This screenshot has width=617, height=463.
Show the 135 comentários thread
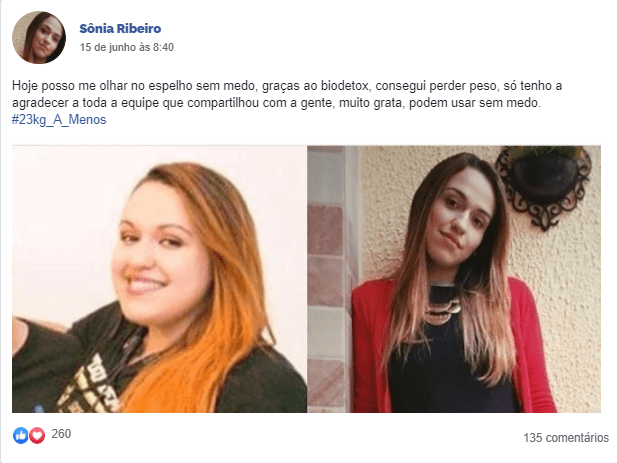[x=565, y=437]
